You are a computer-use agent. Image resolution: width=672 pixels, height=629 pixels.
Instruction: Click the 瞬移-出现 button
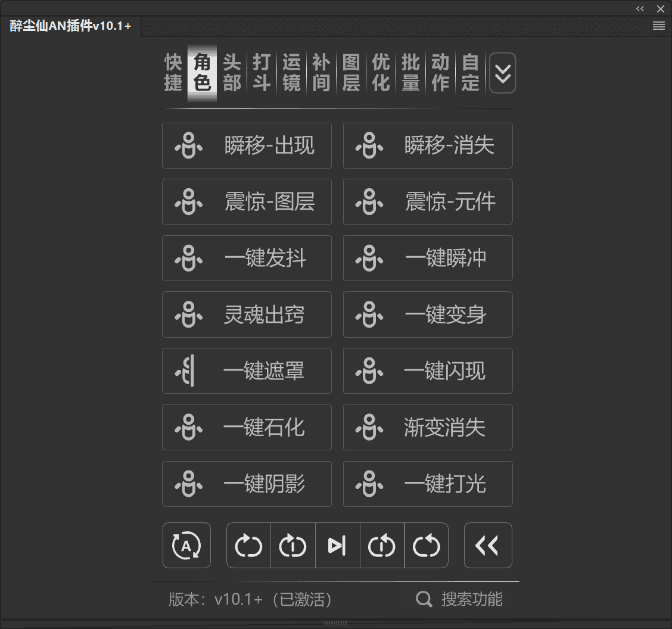247,145
